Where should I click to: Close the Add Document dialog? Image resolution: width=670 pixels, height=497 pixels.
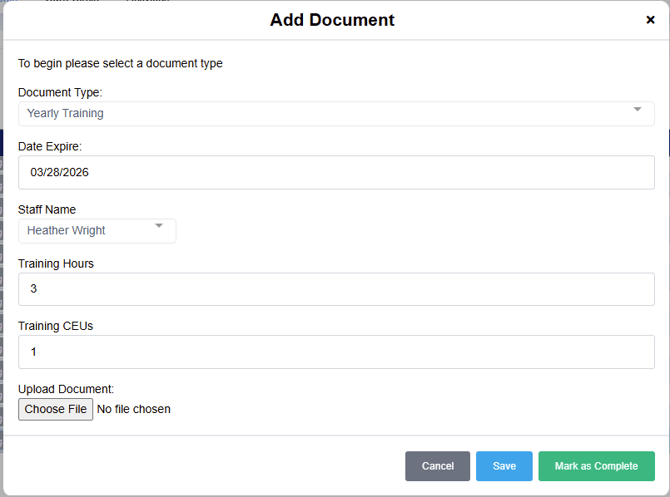point(650,20)
